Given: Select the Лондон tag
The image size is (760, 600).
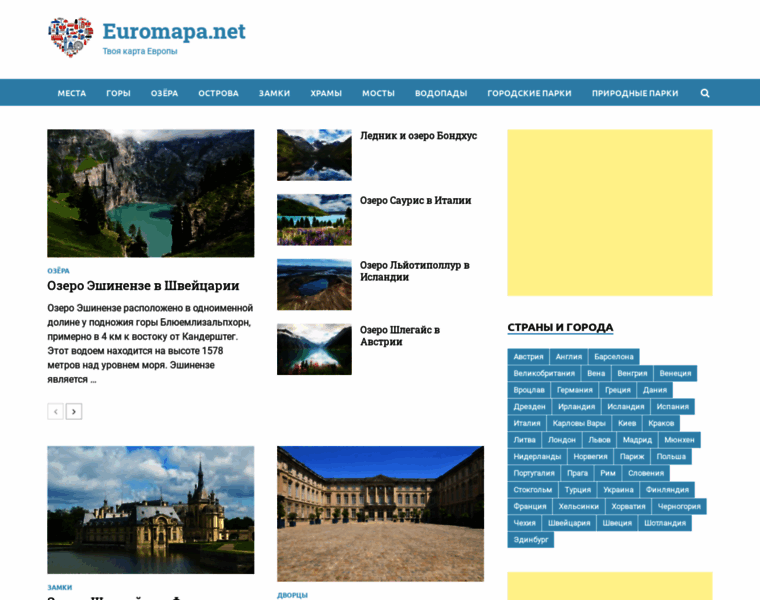Looking at the screenshot, I should [562, 440].
